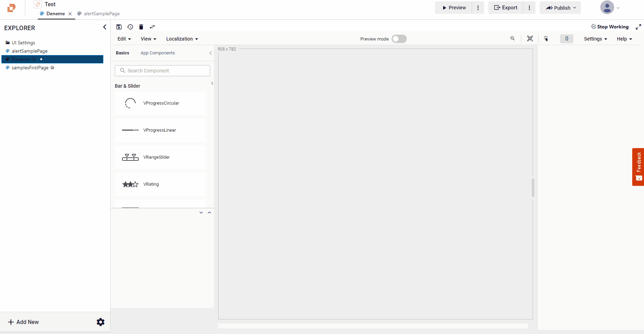This screenshot has height=334, width=644.
Task: Click the cursor click icon in the toolbar
Action: pos(546,39)
